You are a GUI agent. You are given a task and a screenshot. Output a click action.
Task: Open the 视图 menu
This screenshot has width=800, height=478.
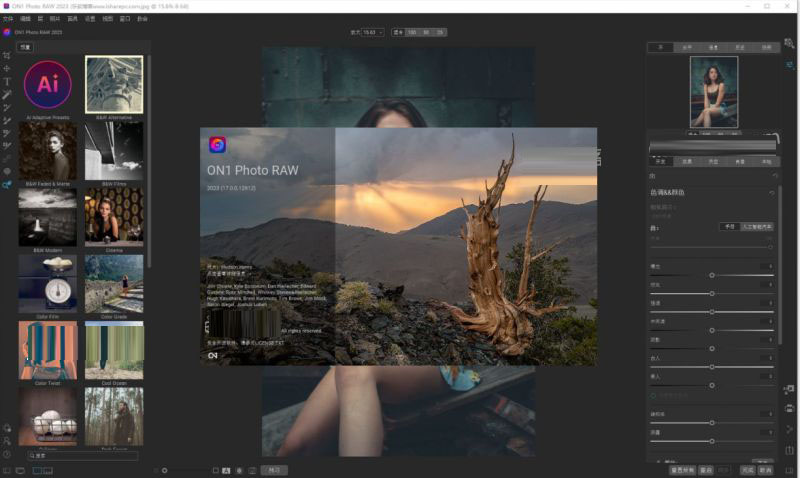pyautogui.click(x=107, y=19)
